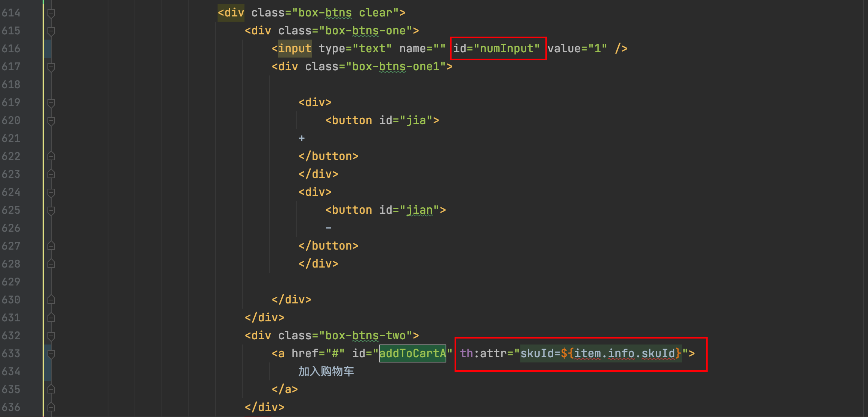Click the fold end marker on line 623
The width and height of the screenshot is (868, 417).
(x=51, y=174)
